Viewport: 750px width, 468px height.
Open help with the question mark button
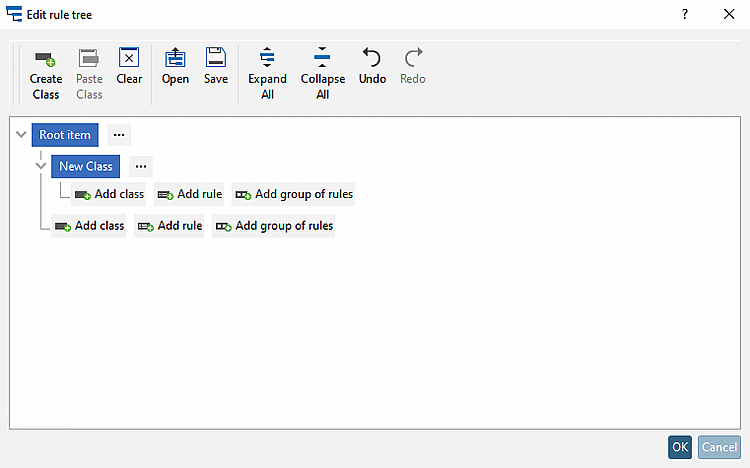[685, 14]
